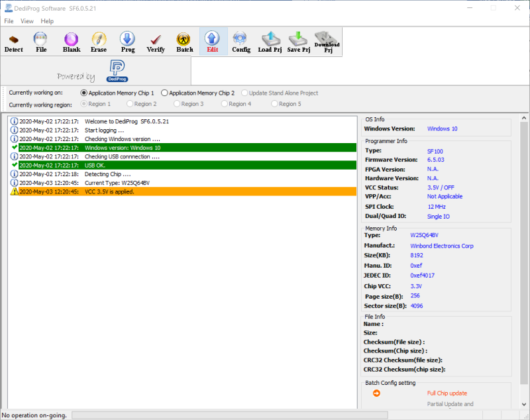
Task: Run Blank check from the toolbar
Action: click(72, 42)
